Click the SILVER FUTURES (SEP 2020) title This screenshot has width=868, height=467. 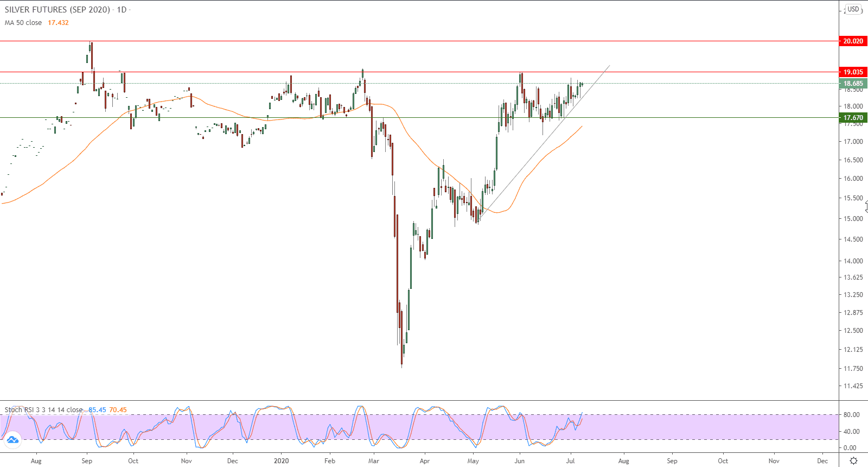pos(58,10)
